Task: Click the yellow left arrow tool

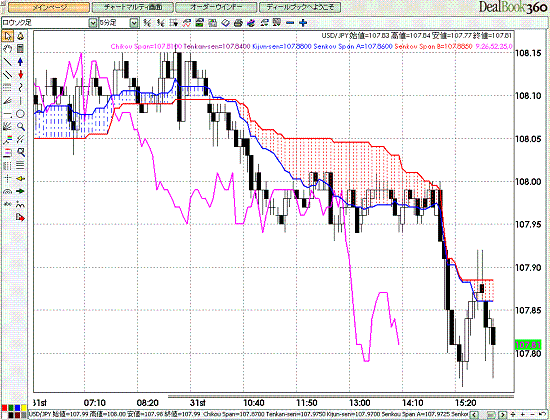Action: [20, 179]
